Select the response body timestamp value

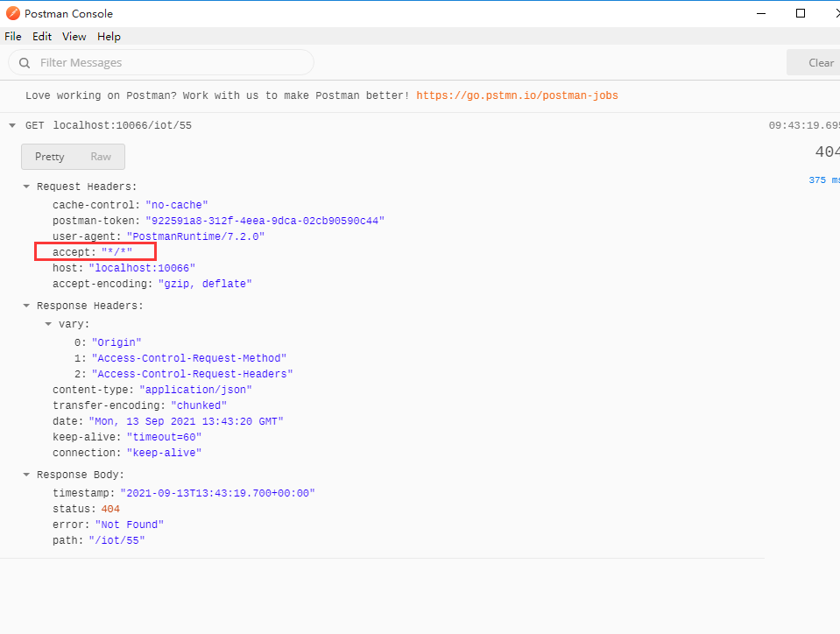click(x=217, y=493)
